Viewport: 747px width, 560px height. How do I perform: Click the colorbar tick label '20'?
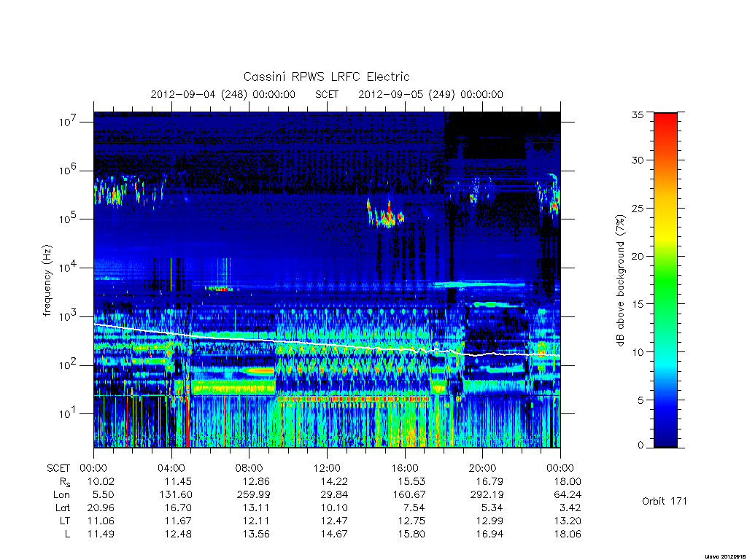pyautogui.click(x=638, y=256)
